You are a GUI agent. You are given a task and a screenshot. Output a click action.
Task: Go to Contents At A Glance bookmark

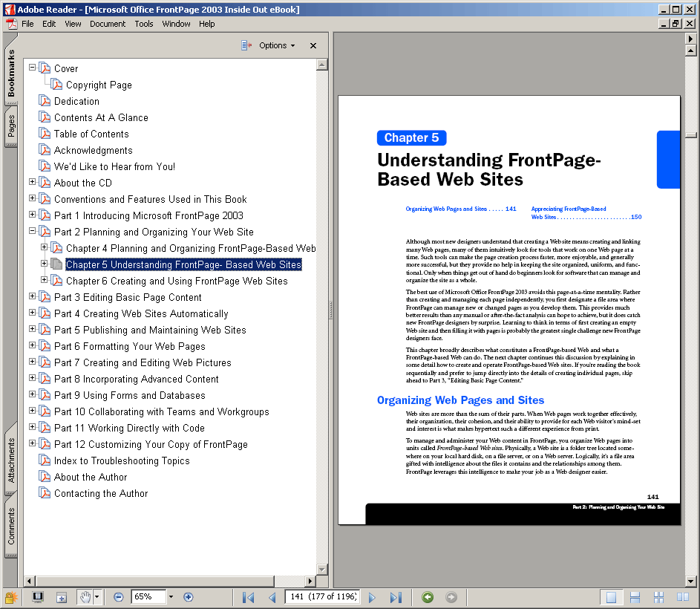click(102, 117)
